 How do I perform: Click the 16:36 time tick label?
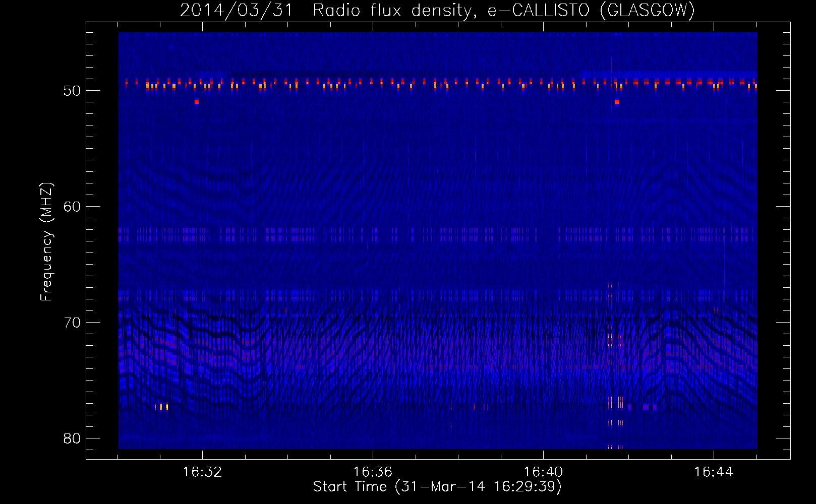373,472
